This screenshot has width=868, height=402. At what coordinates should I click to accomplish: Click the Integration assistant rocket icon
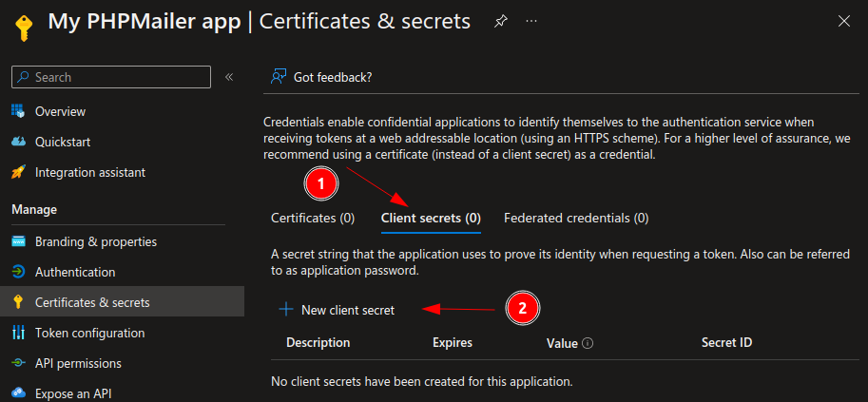point(18,172)
